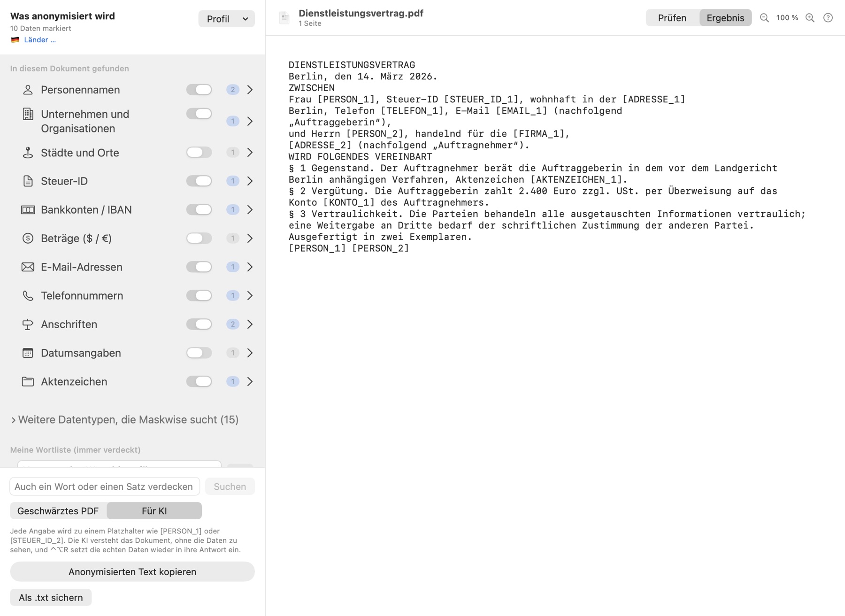Toggle the Aktenzeichen switch
Viewport: 845px width, 616px height.
coord(199,381)
